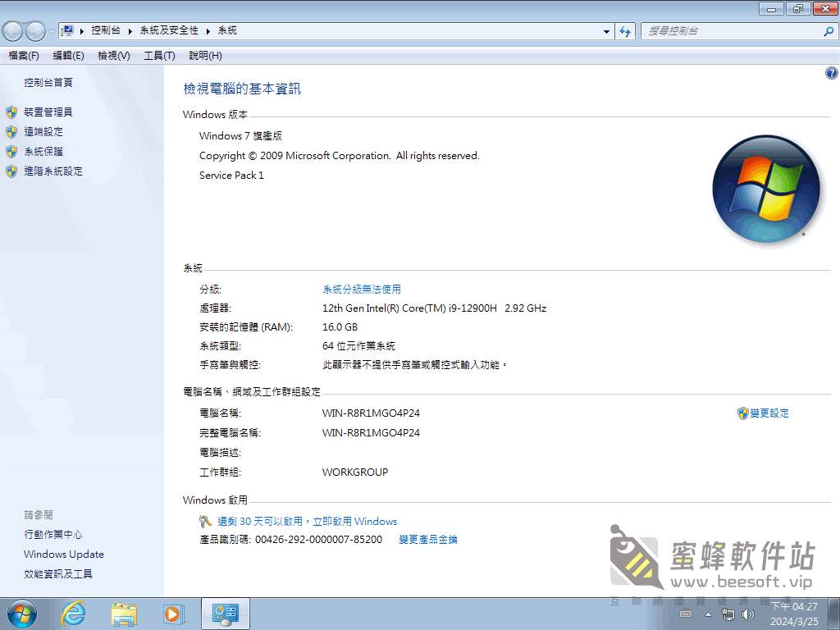Click Control Panel taskbar button
Viewport: 840px width, 630px height.
[x=226, y=614]
